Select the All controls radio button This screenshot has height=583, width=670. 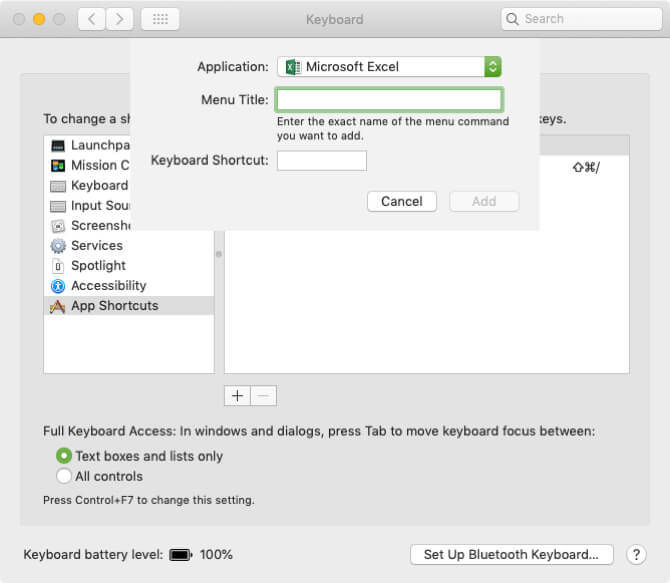pyautogui.click(x=64, y=476)
